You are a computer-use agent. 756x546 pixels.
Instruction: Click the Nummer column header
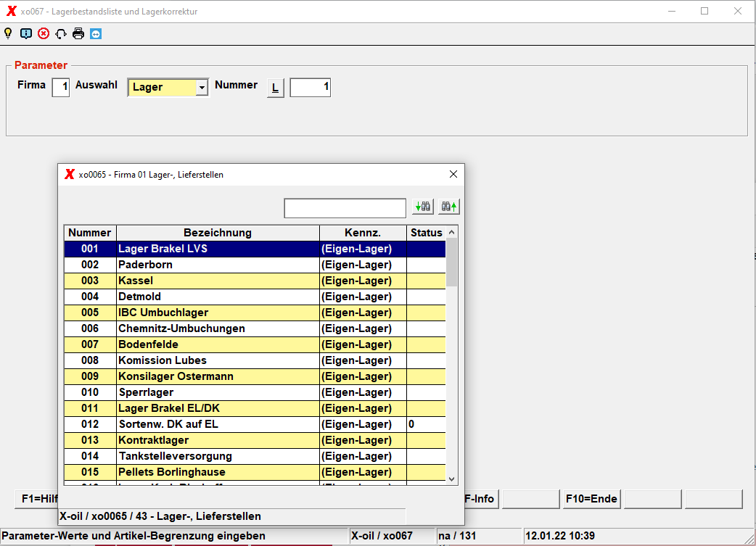pos(90,233)
